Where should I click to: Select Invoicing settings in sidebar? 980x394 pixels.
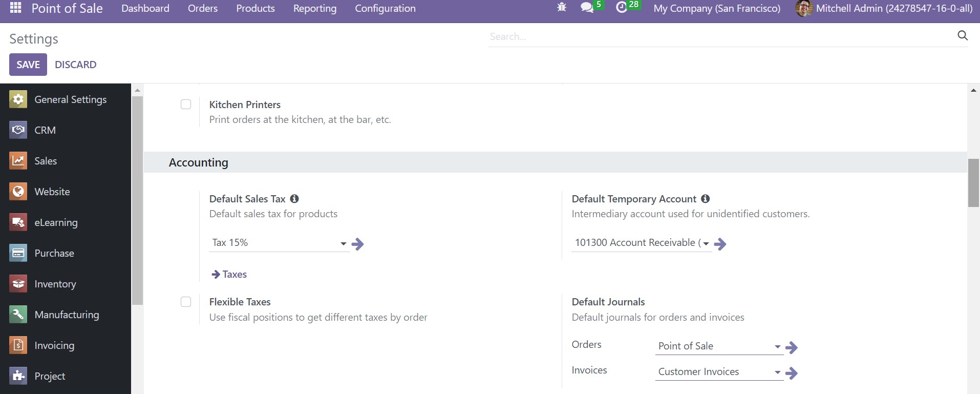click(x=66, y=345)
